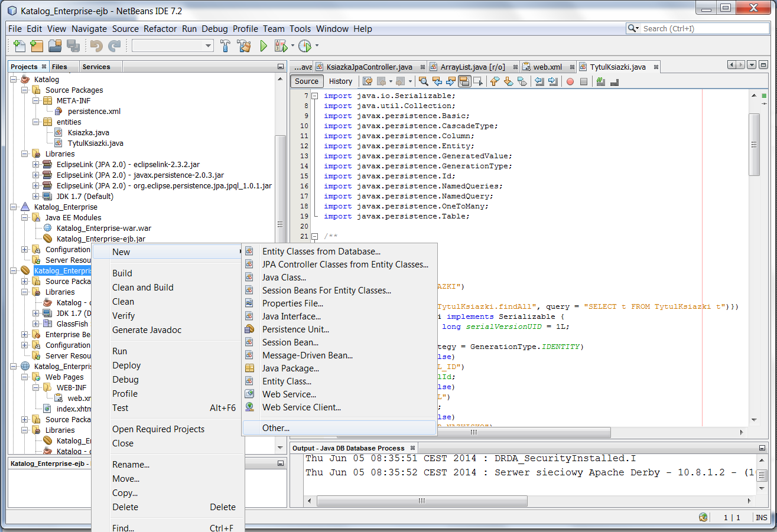Start macro recording with red circle

tap(570, 81)
